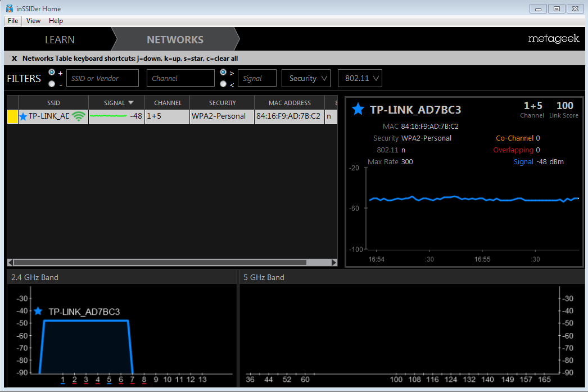The width and height of the screenshot is (588, 392).
Task: Click the Channel filter field
Action: 180,78
